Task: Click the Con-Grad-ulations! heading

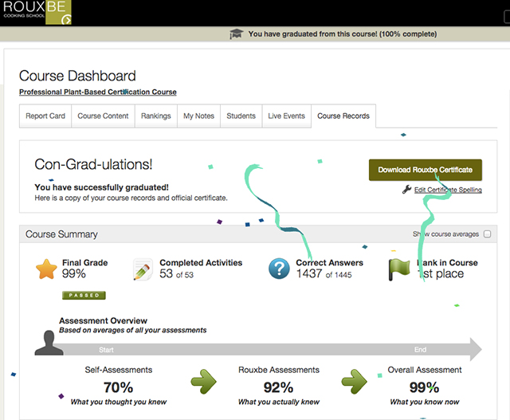Action: tap(93, 164)
